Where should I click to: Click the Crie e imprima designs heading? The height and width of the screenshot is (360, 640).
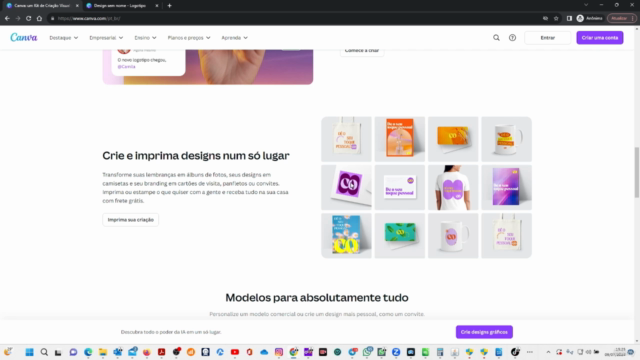coord(196,156)
